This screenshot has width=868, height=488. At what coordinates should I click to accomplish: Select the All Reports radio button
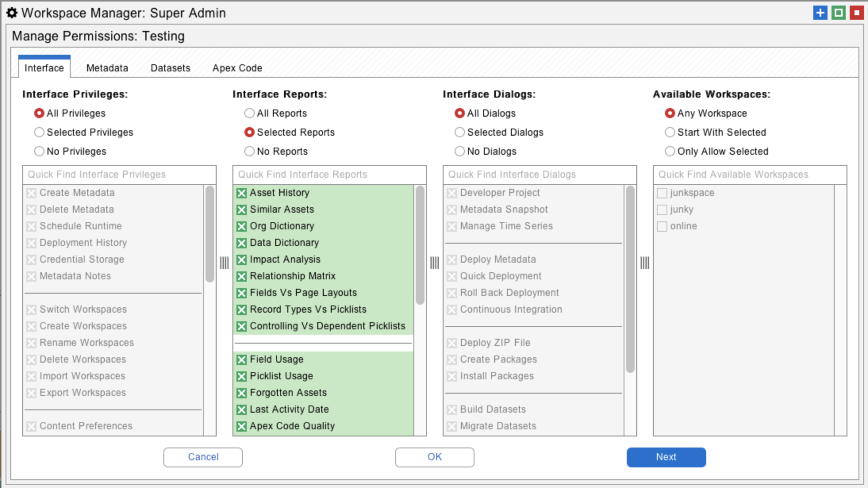click(x=249, y=113)
